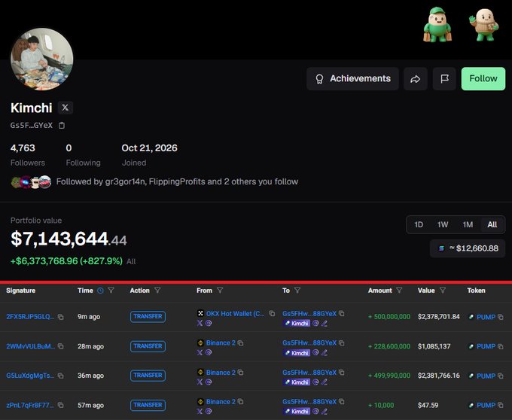Copy recipient address in 9m ago row
This screenshot has width=512, height=420.
[342, 313]
